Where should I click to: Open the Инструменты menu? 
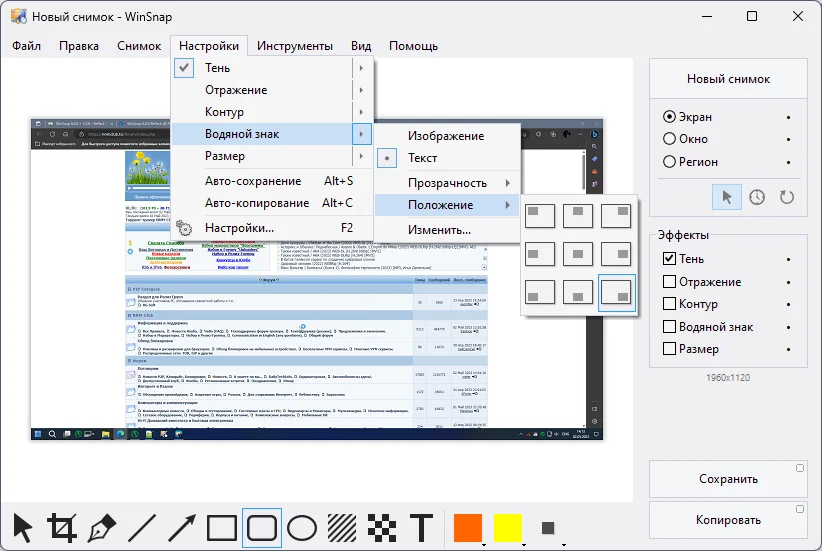click(295, 46)
